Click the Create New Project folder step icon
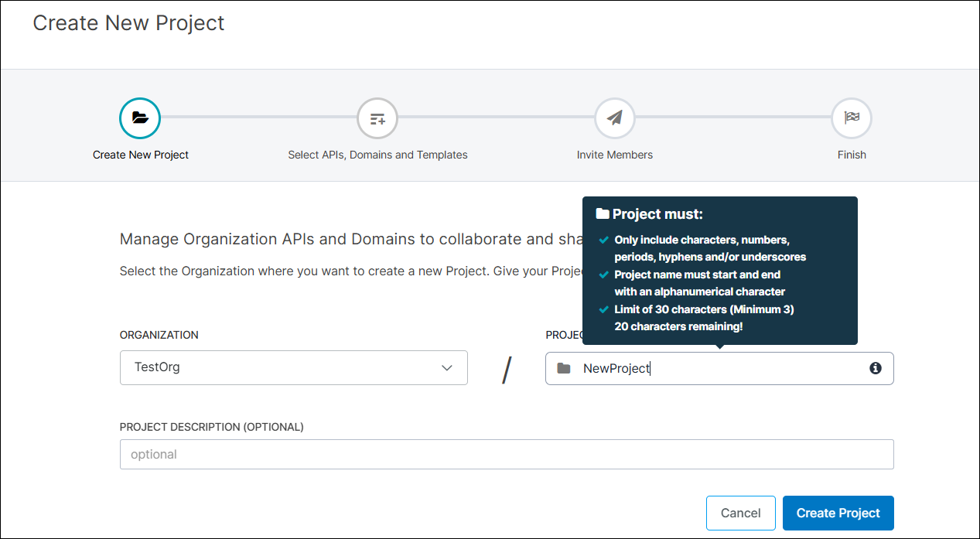980x539 pixels. pyautogui.click(x=139, y=118)
